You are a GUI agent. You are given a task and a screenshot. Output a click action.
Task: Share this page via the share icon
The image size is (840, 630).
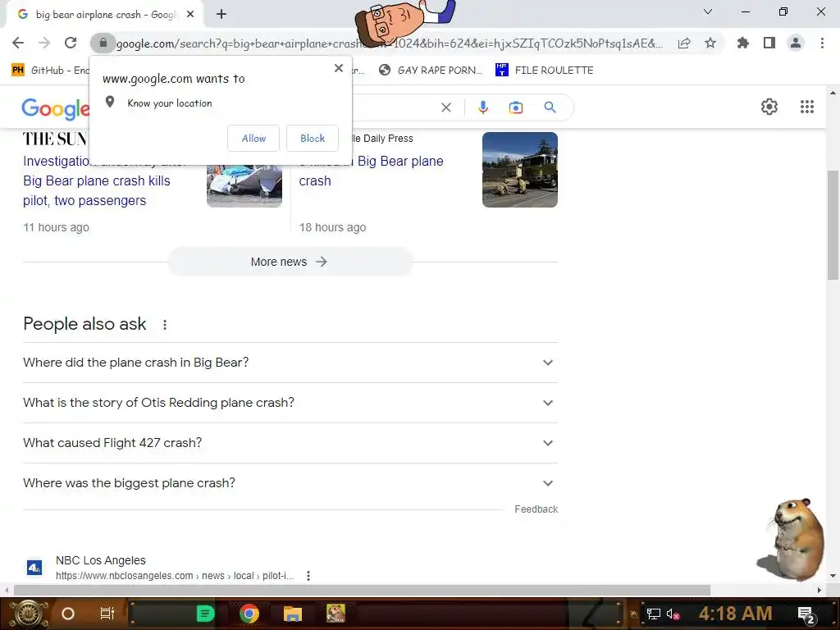coord(684,43)
